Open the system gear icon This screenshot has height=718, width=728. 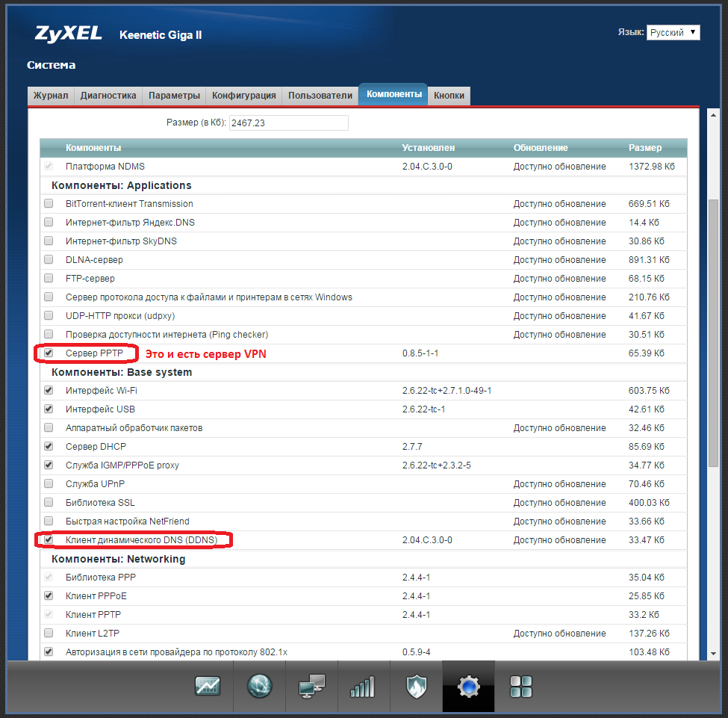tap(468, 687)
